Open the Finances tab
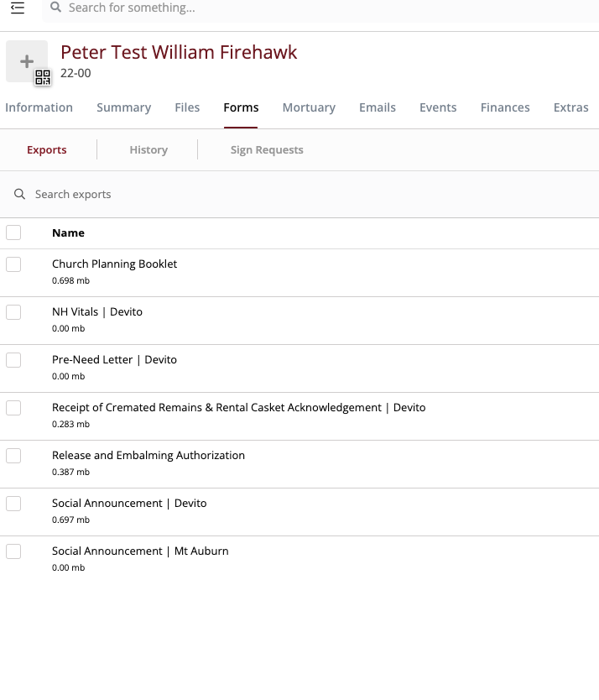Screen dimensions: 599x700 coord(505,107)
